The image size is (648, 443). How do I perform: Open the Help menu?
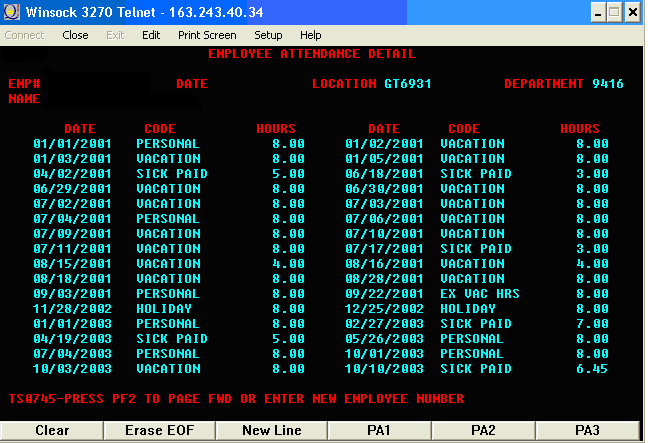(311, 35)
